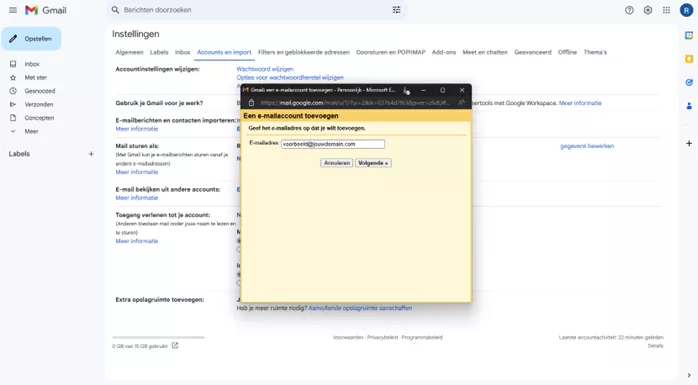
Task: Open the account avatar menu
Action: pyautogui.click(x=686, y=10)
